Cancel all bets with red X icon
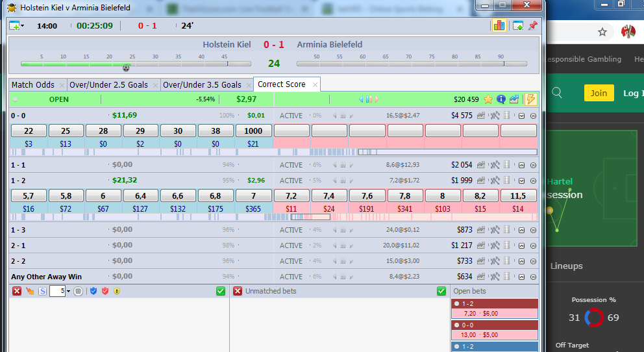644x352 pixels. tap(17, 291)
